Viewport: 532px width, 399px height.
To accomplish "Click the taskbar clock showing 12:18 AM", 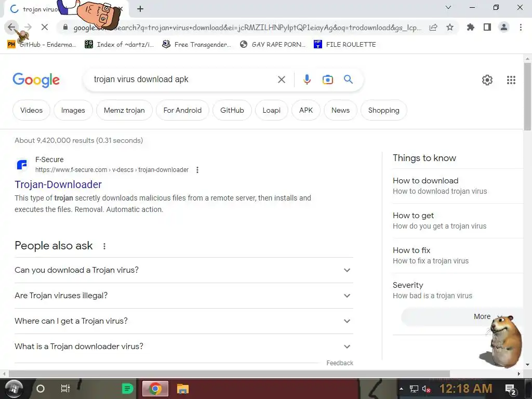I will [x=465, y=389].
